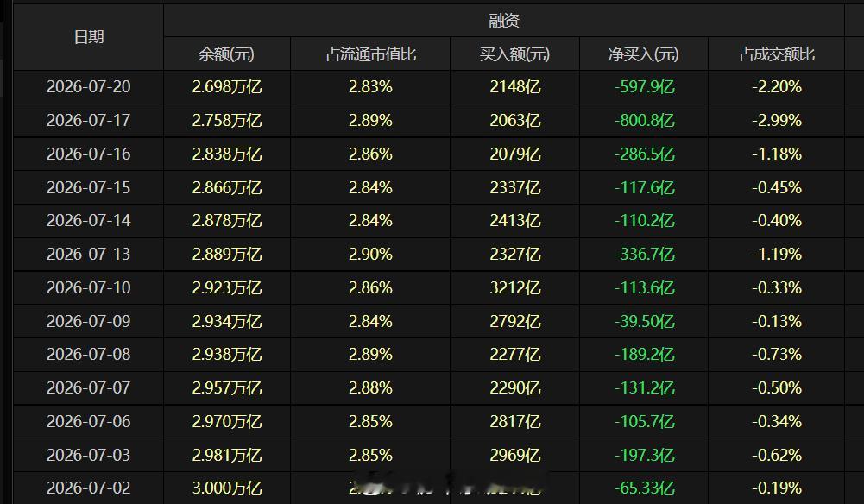Select the 占流通市值比 column header
This screenshot has height=504, width=864.
coord(370,54)
